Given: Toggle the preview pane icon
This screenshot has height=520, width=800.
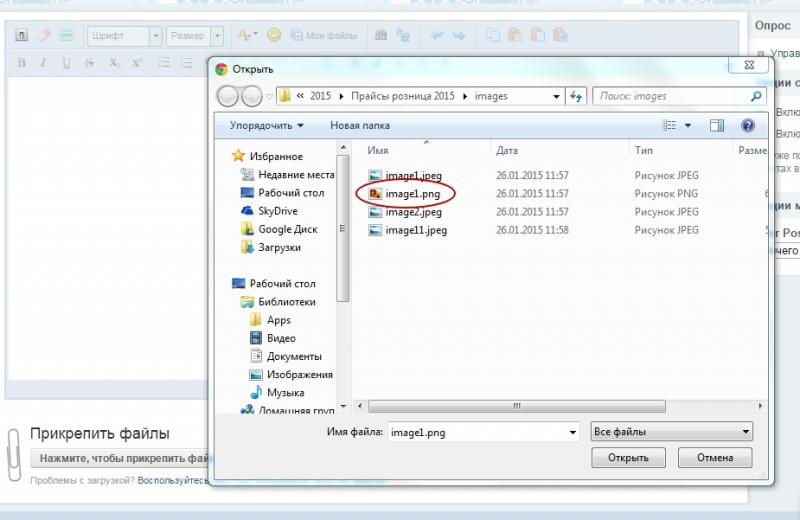Looking at the screenshot, I should click(x=716, y=125).
